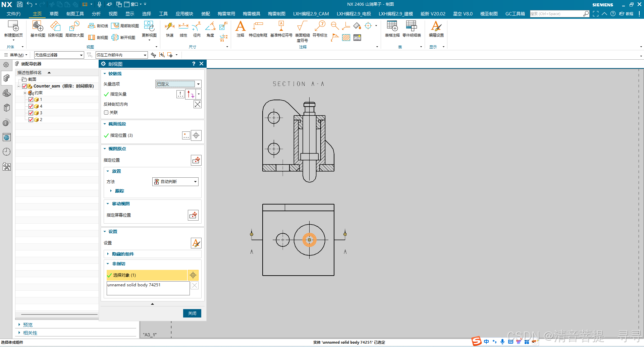Collapse the 铰链线 hinge line section
Image resolution: width=644 pixels, height=347 pixels.
(x=105, y=74)
